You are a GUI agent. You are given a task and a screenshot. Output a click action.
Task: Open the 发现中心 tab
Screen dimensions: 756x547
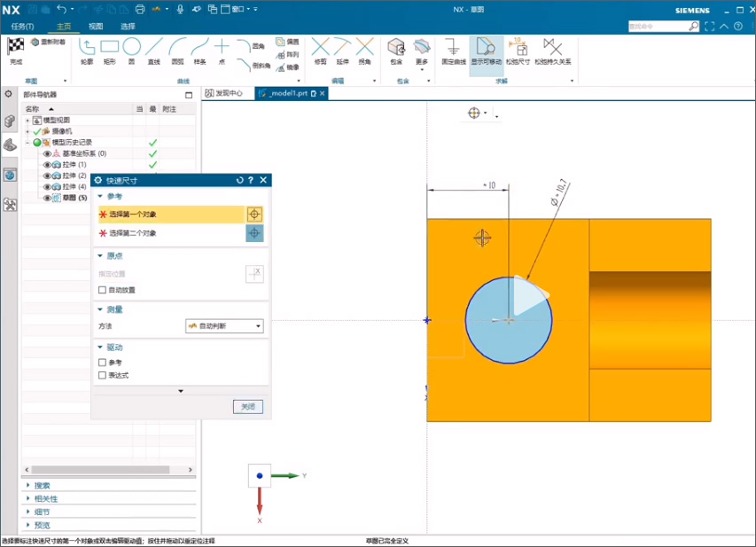coord(222,93)
